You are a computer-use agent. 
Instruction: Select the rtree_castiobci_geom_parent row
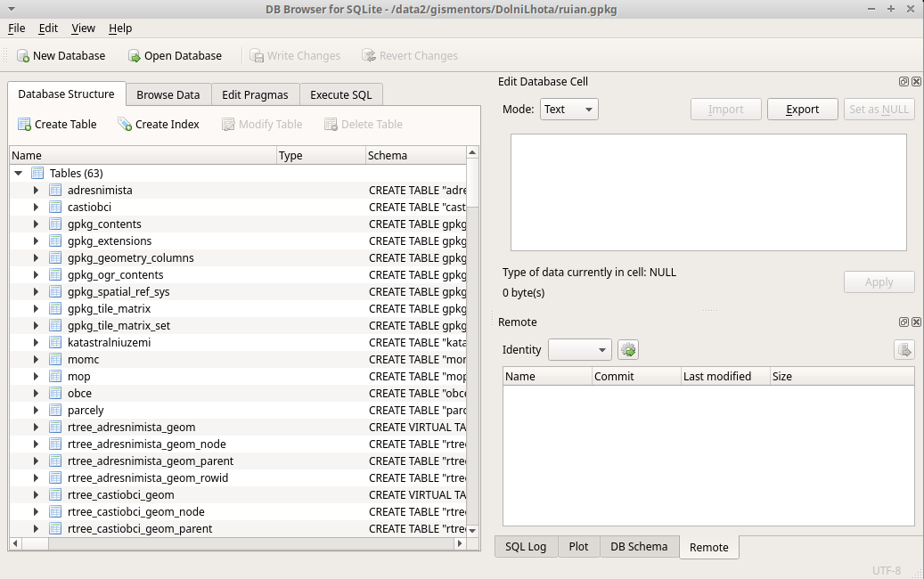[x=238, y=529]
